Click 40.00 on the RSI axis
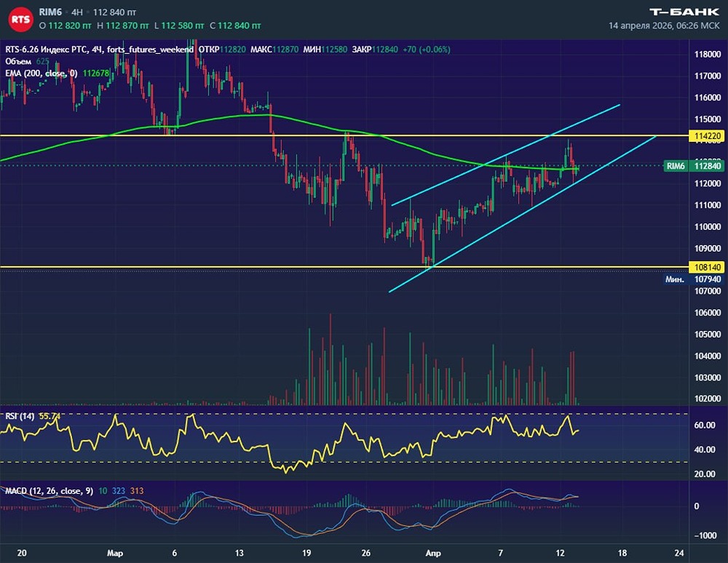The width and height of the screenshot is (728, 563). (704, 450)
